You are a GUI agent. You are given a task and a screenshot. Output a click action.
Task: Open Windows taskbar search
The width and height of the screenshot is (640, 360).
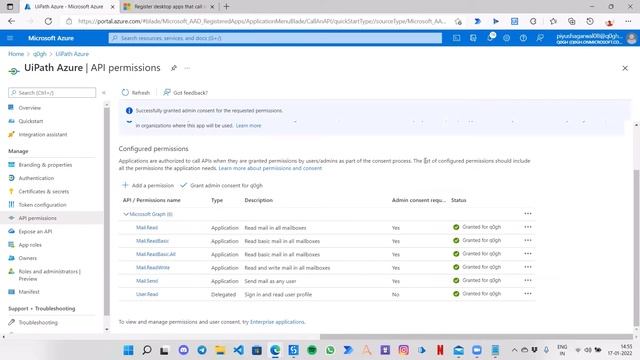147,350
